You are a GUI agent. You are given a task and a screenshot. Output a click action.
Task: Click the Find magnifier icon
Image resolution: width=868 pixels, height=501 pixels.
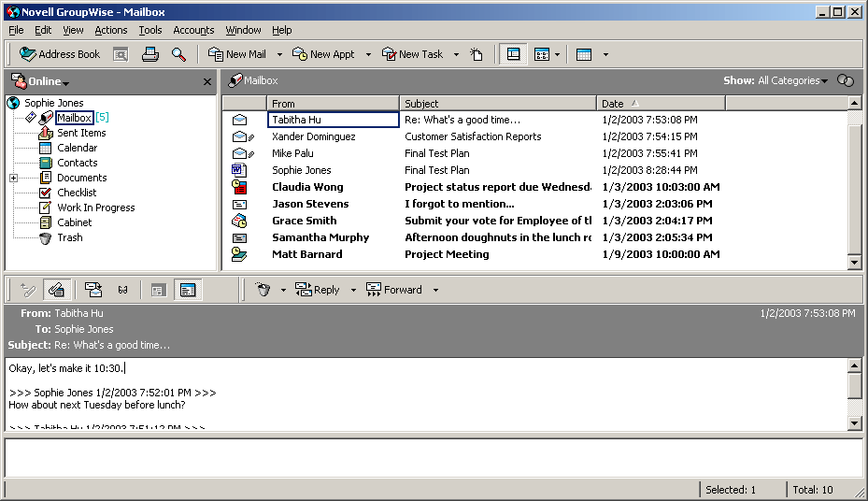[x=178, y=54]
